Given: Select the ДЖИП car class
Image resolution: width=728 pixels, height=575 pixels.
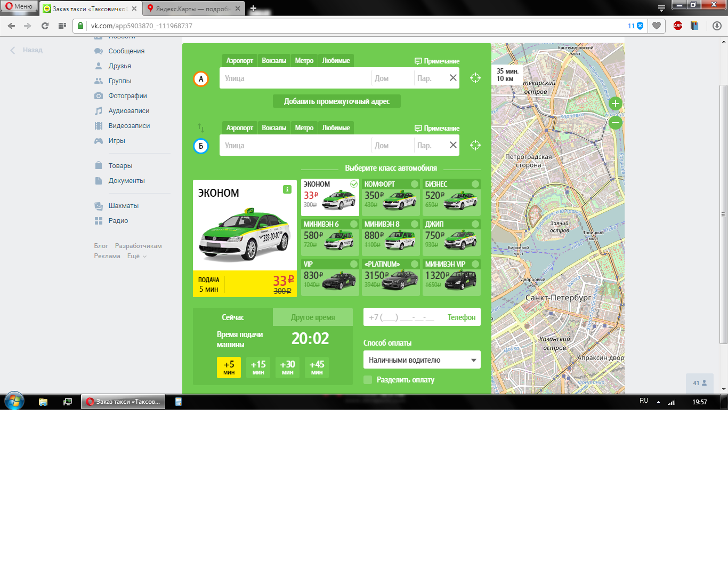Looking at the screenshot, I should [x=451, y=237].
